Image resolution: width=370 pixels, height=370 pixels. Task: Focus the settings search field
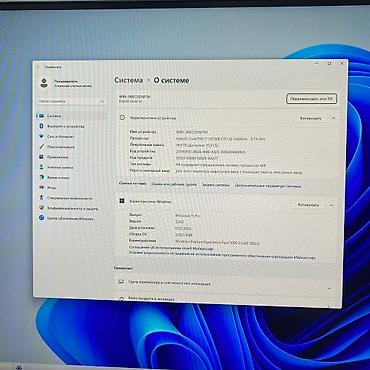tap(71, 101)
